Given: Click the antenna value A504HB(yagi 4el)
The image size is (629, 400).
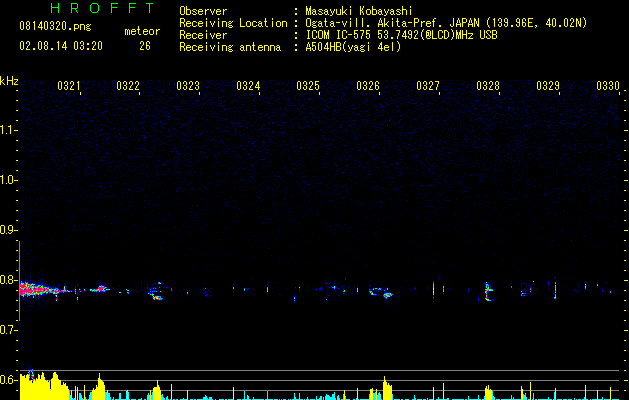Looking at the screenshot, I should point(353,47).
